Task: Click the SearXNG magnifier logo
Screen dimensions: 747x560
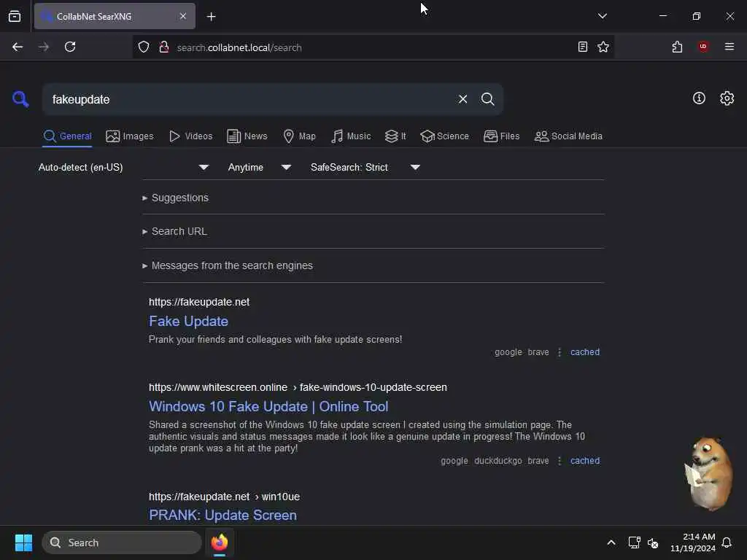Action: pos(20,99)
